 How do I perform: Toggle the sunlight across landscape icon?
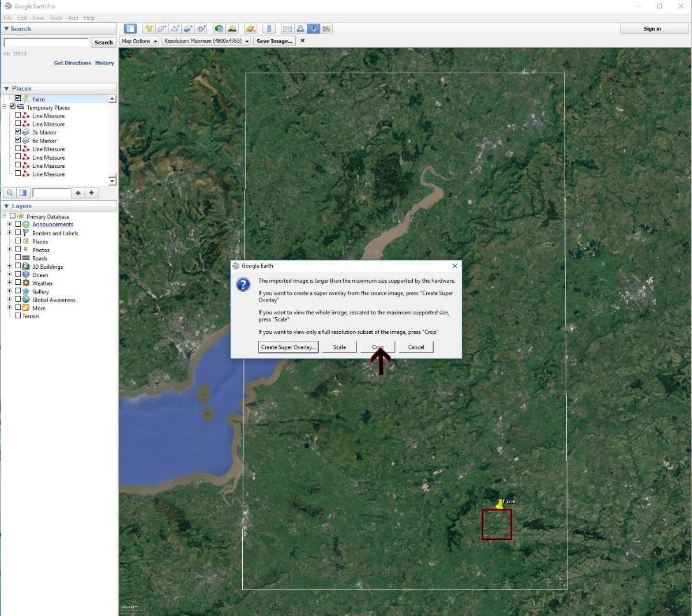[232, 29]
